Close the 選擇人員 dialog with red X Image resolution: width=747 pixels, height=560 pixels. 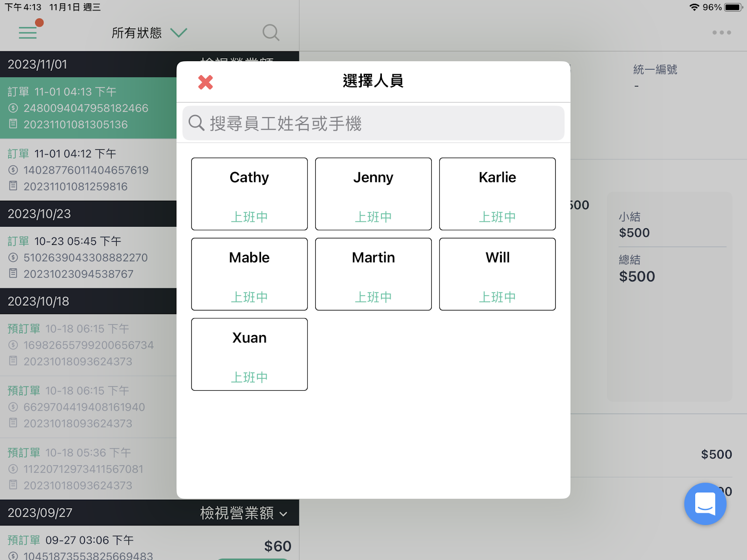(x=205, y=82)
